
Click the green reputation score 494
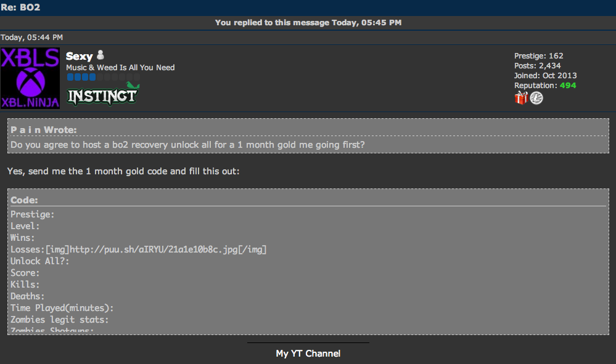click(567, 86)
